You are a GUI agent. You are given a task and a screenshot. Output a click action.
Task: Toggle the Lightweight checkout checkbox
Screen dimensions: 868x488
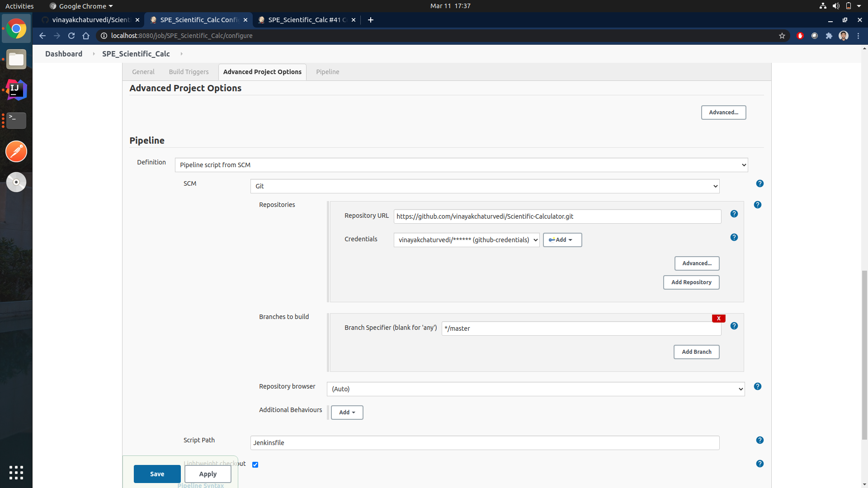(255, 465)
